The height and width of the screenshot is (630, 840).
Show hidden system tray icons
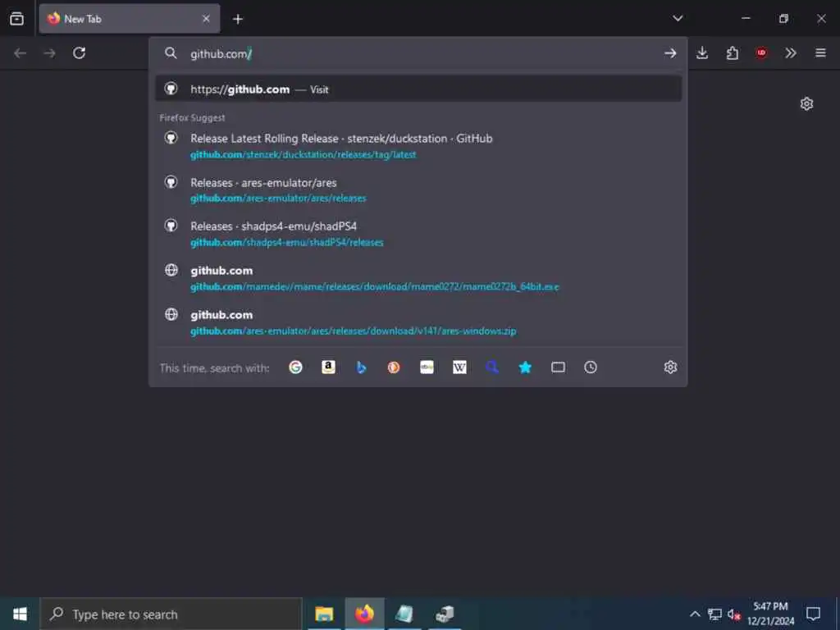[x=695, y=614]
